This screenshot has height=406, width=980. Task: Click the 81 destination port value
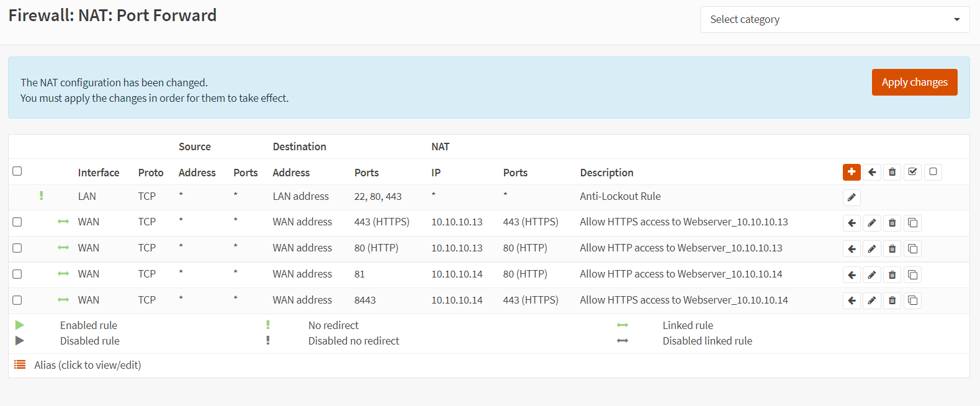[359, 274]
